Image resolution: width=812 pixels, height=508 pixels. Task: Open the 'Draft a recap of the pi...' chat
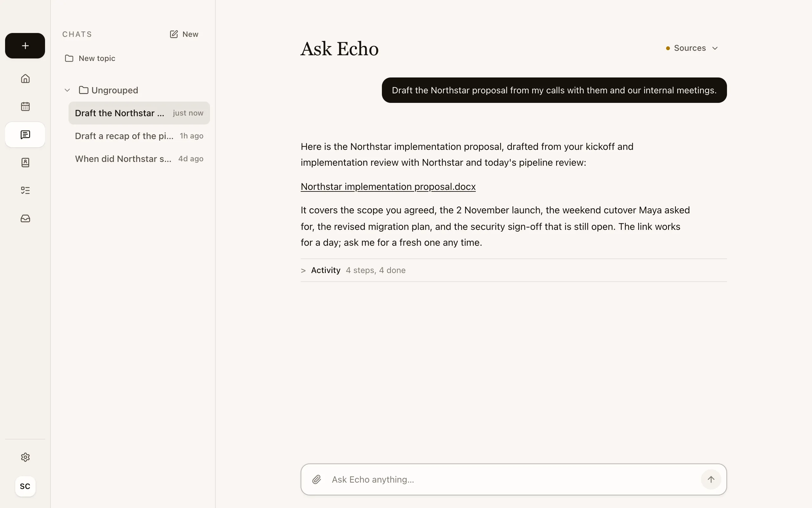[139, 136]
